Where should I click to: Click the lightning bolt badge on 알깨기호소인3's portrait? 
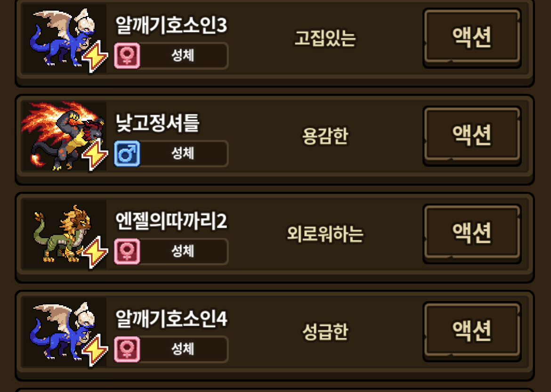(x=95, y=56)
